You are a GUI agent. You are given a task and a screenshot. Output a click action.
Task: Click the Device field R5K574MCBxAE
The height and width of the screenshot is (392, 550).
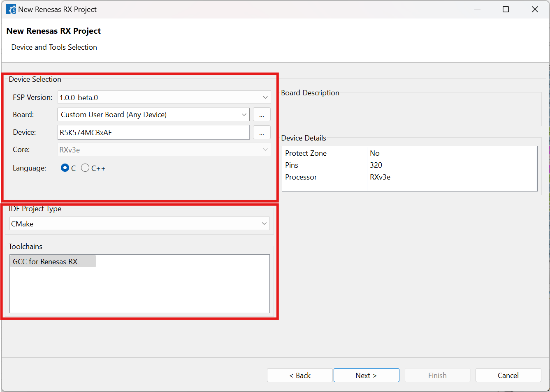click(x=153, y=132)
